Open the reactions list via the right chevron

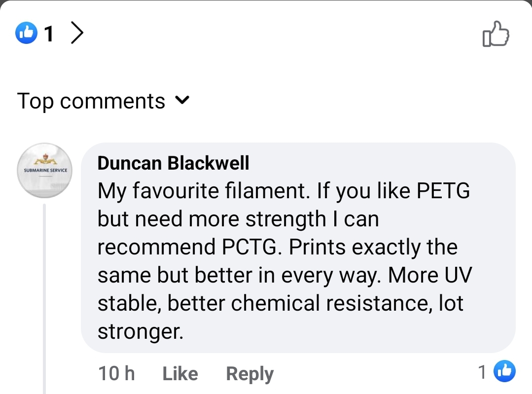(x=77, y=33)
